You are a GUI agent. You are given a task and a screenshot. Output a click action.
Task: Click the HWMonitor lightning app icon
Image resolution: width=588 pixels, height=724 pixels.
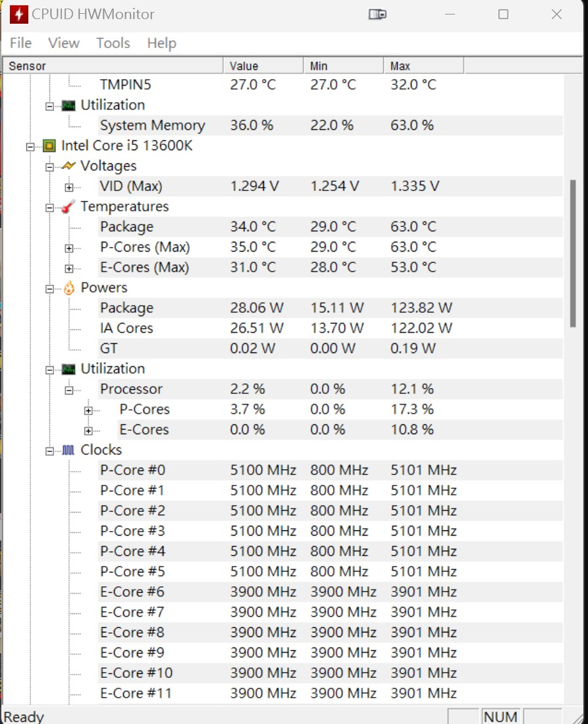click(18, 14)
